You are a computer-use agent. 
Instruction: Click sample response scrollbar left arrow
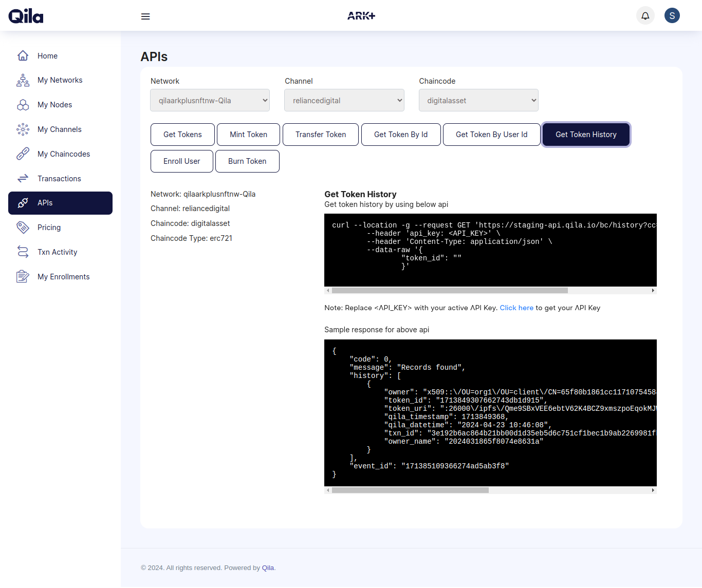[328, 490]
